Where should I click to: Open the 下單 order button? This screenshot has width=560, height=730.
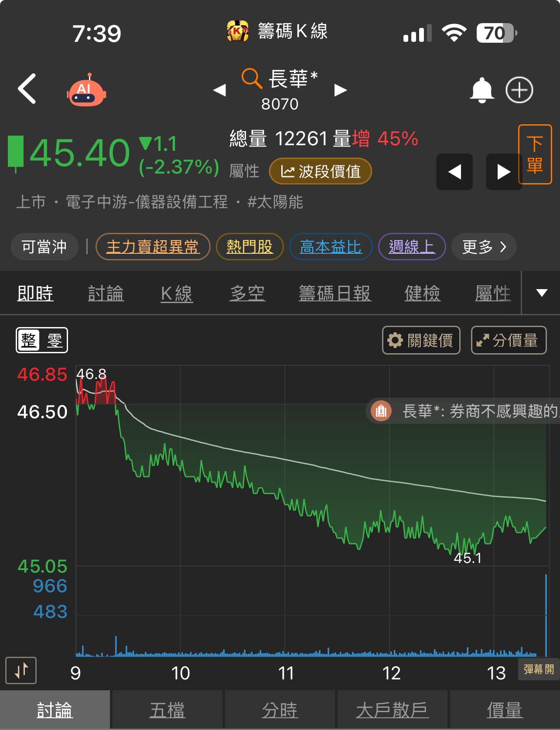(535, 154)
